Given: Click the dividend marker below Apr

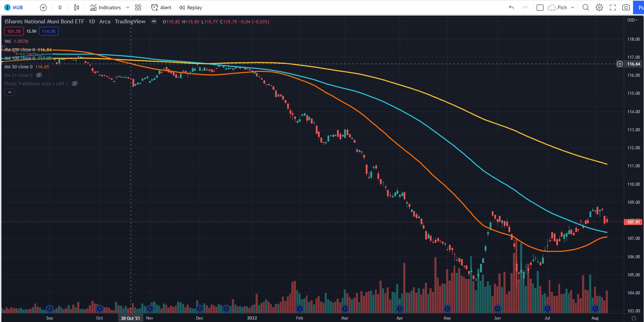Looking at the screenshot, I should coord(400,309).
